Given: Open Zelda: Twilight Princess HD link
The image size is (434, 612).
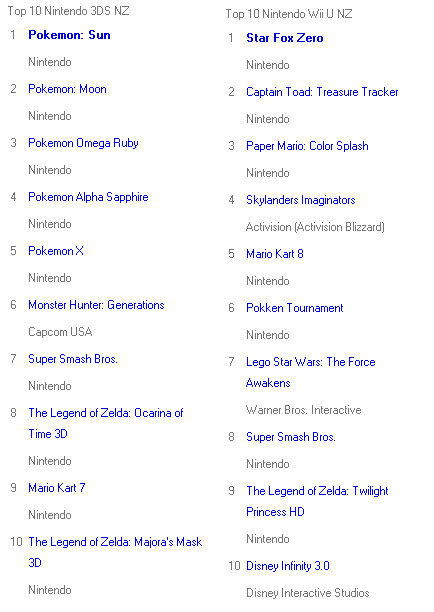Looking at the screenshot, I should pos(317,502).
